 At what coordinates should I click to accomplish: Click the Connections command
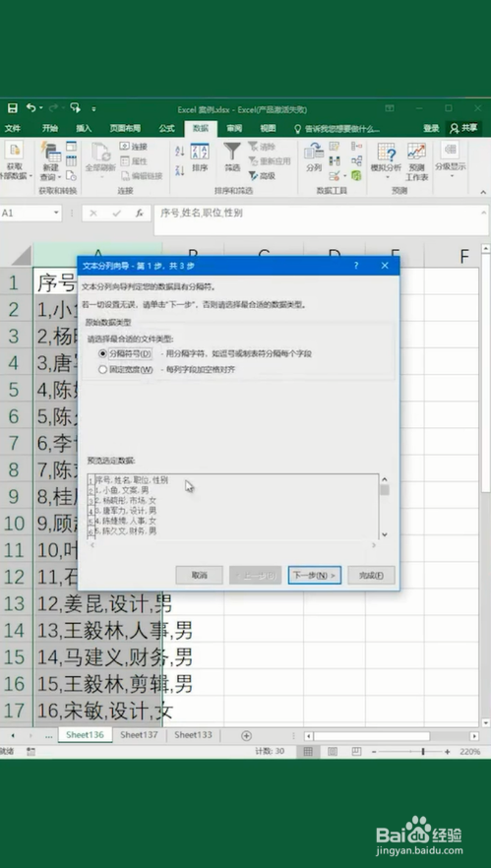pyautogui.click(x=134, y=147)
